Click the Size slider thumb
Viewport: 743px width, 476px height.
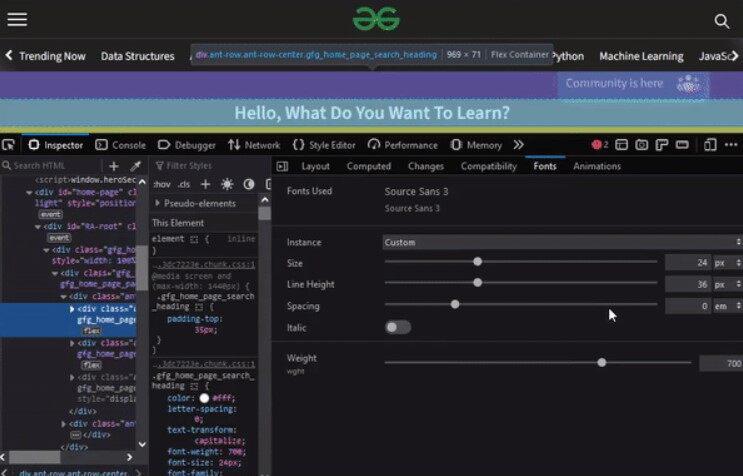(x=478, y=261)
